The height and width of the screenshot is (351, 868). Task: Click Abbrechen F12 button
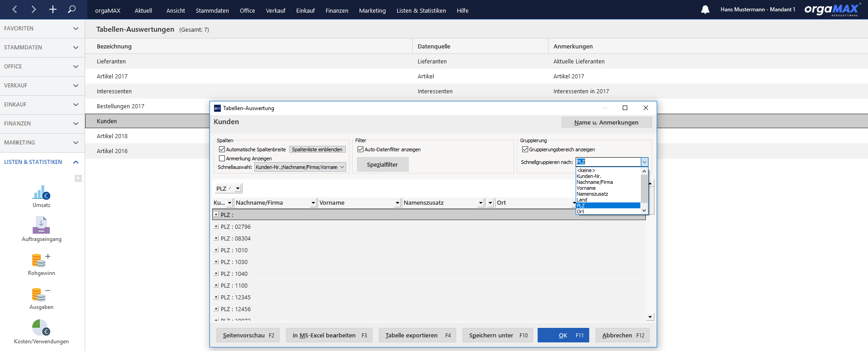(623, 335)
